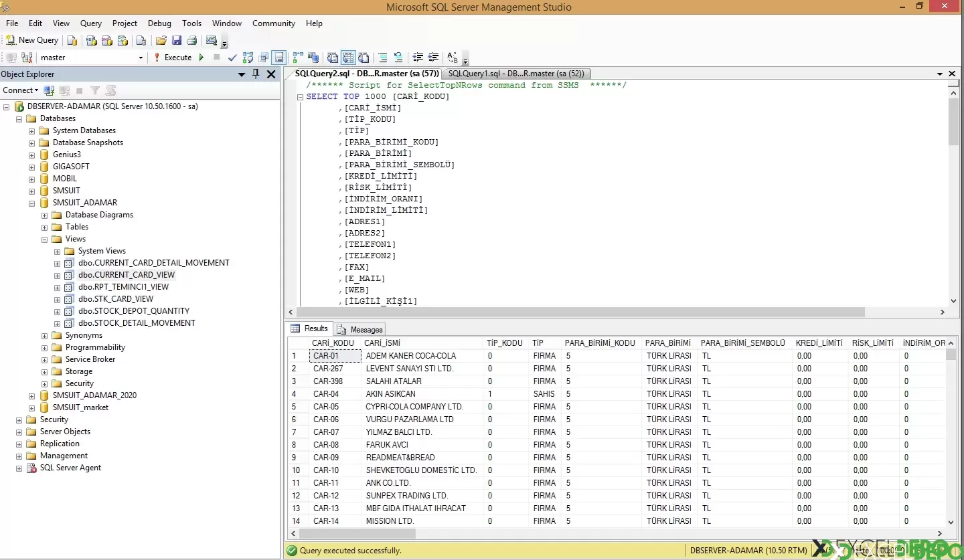Select the dbo.STK_CARD_VIEW view
Viewport: 964px width, 560px height.
point(116,299)
